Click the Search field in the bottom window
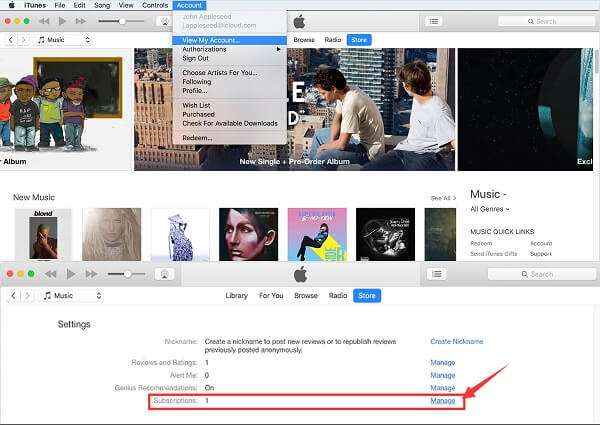Image resolution: width=600 pixels, height=425 pixels. (x=541, y=274)
